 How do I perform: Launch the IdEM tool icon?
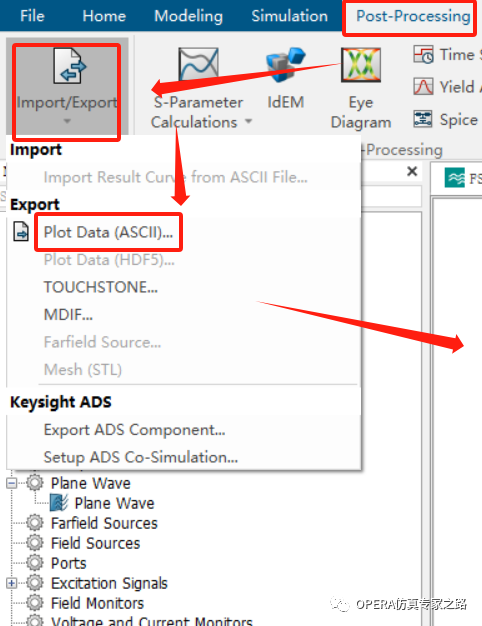point(285,64)
